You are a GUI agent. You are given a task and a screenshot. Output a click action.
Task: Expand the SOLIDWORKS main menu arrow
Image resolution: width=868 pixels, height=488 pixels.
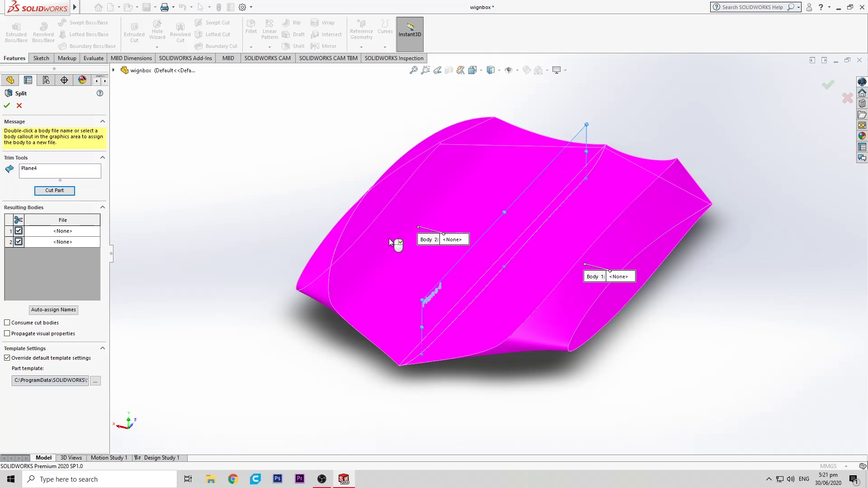75,7
